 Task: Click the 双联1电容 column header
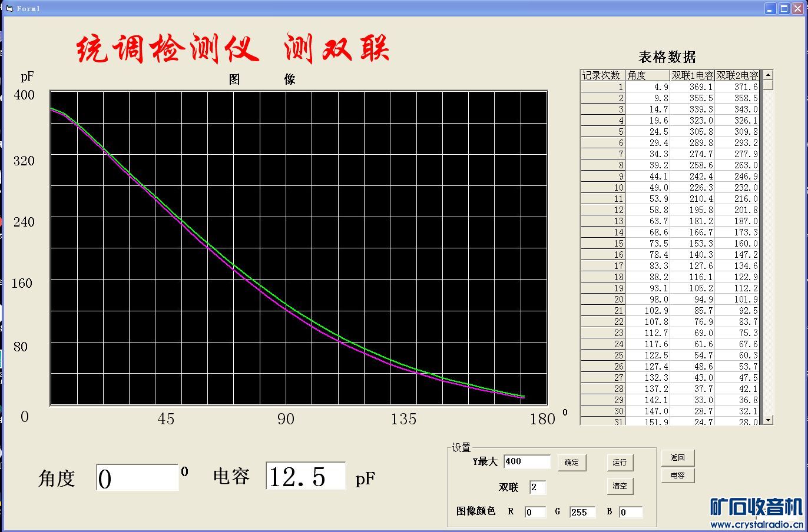click(x=693, y=75)
